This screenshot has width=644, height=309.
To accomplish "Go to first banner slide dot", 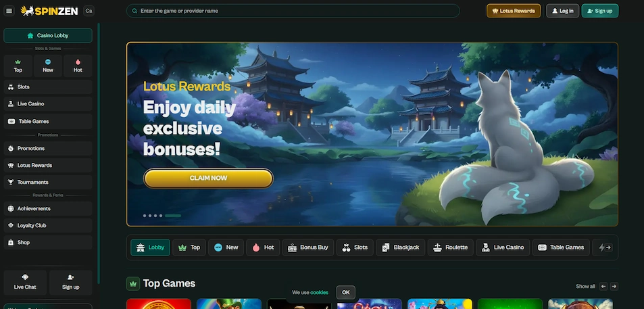I will [x=145, y=216].
